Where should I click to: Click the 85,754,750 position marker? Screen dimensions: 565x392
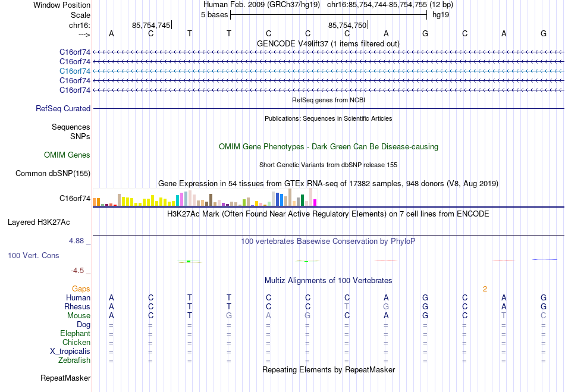[347, 25]
